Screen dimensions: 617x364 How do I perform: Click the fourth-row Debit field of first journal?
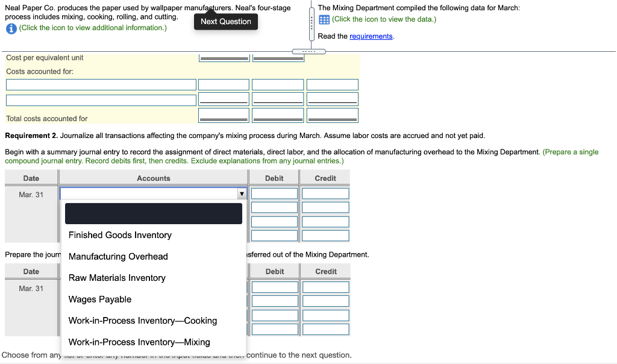click(274, 236)
